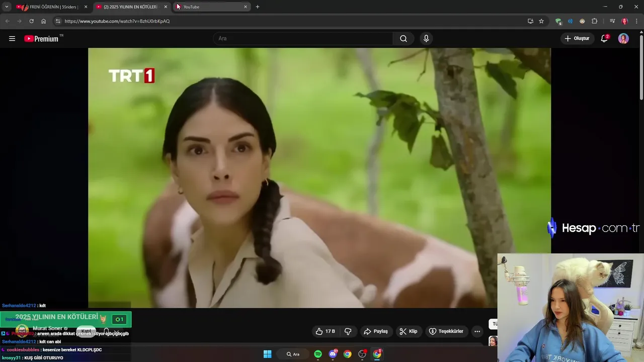The width and height of the screenshot is (644, 362).
Task: Submit search with the magnifier button
Action: pos(404,39)
